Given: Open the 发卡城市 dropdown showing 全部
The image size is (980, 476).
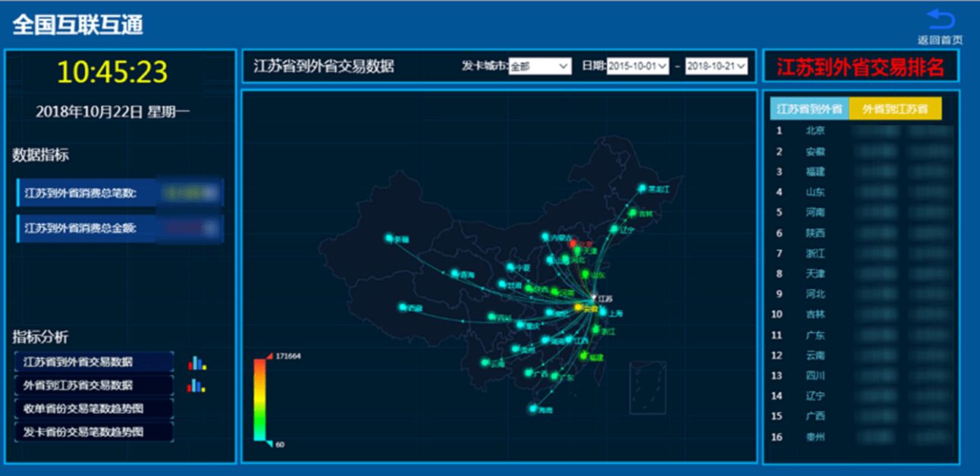Looking at the screenshot, I should (x=539, y=67).
